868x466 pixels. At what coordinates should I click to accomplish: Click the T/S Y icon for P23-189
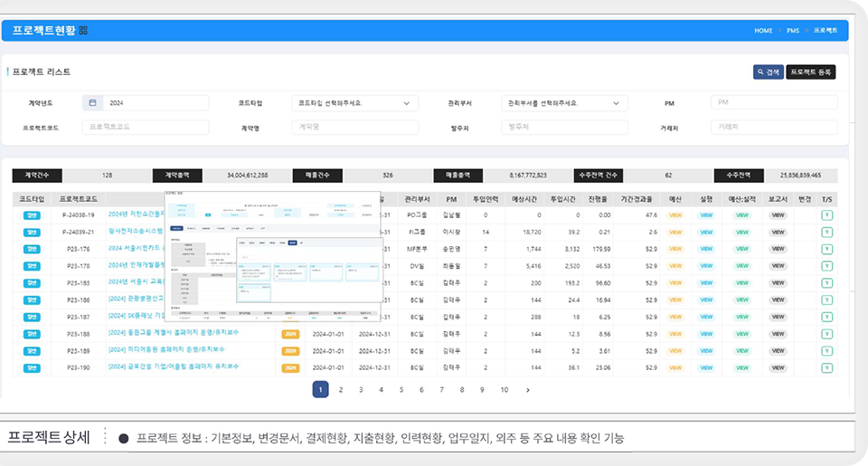(x=826, y=351)
